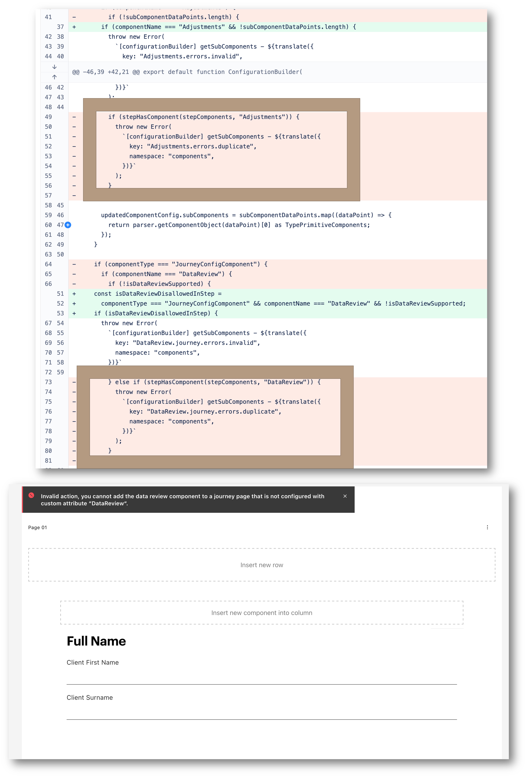The width and height of the screenshot is (532, 780).
Task: Click removed line 'if (componentType === "JourneyConfigComponent") {'
Action: coord(181,264)
